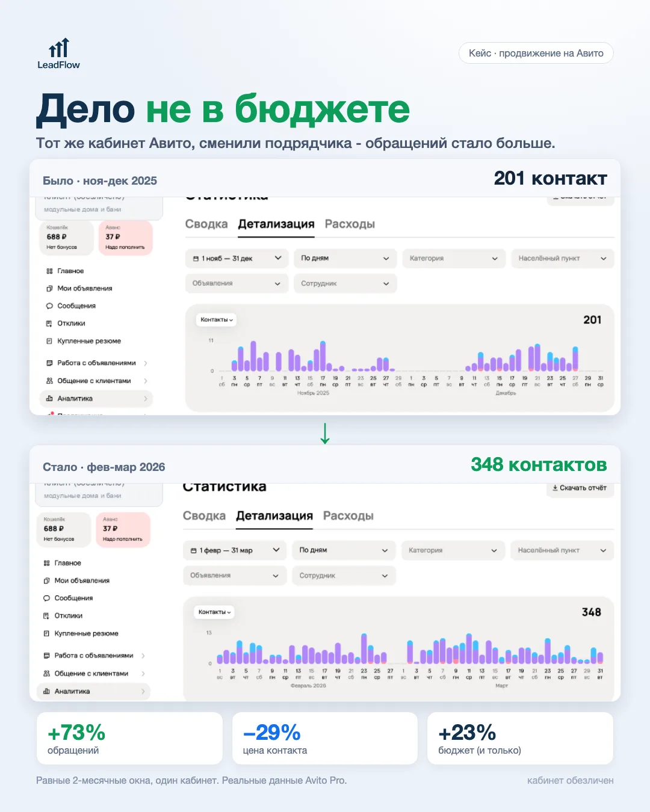The width and height of the screenshot is (650, 812).
Task: Click the Аванс 37 ₽ card in the Было panel
Action: (125, 238)
